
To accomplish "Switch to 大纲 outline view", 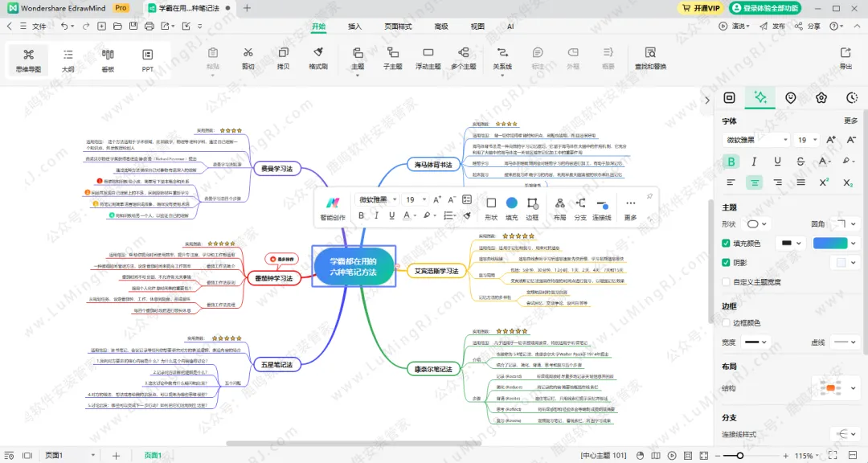I will click(68, 58).
